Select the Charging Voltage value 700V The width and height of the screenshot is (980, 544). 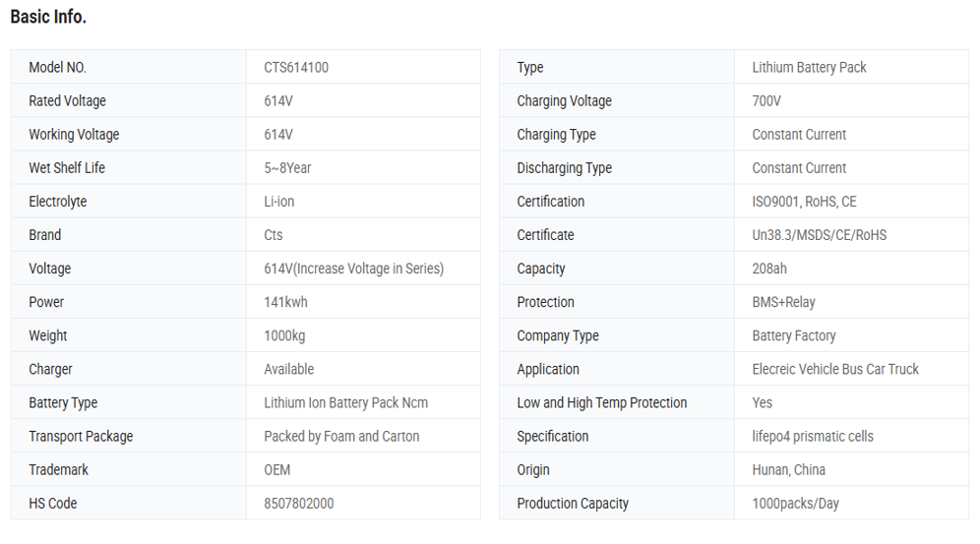[766, 101]
